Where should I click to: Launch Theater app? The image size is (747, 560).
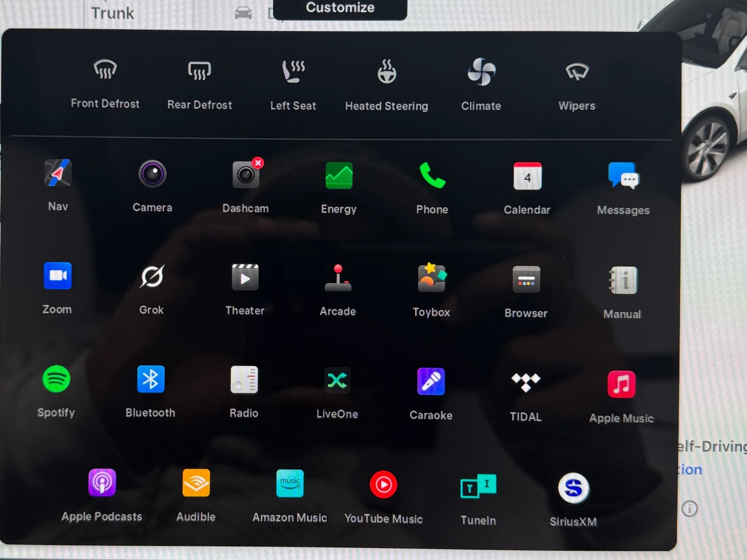click(x=245, y=278)
